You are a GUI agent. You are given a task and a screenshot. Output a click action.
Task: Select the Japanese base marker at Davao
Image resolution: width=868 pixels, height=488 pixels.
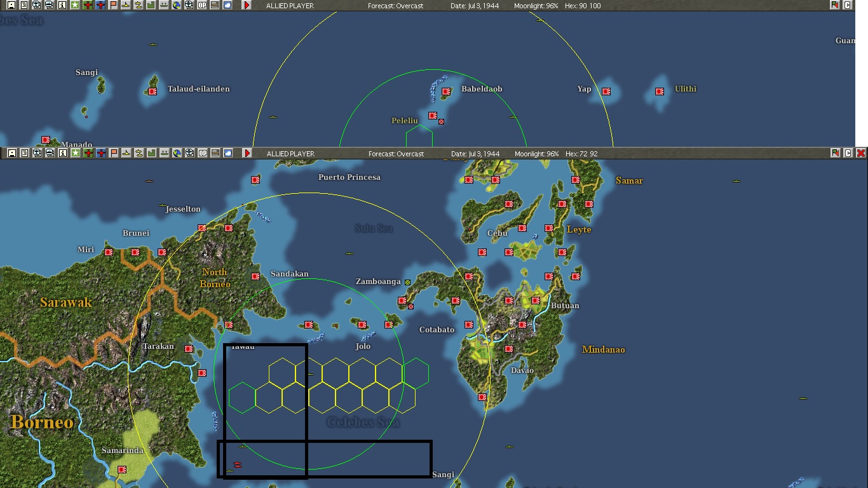point(509,349)
